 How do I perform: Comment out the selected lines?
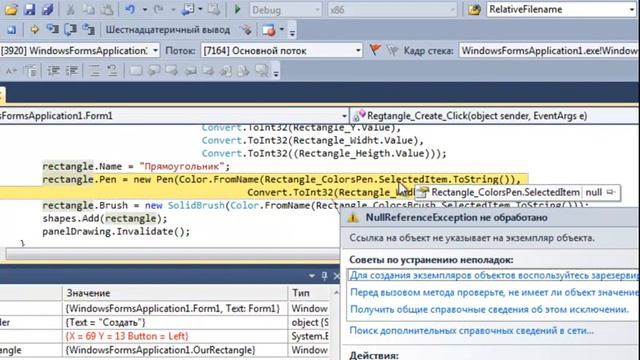pyautogui.click(x=95, y=71)
